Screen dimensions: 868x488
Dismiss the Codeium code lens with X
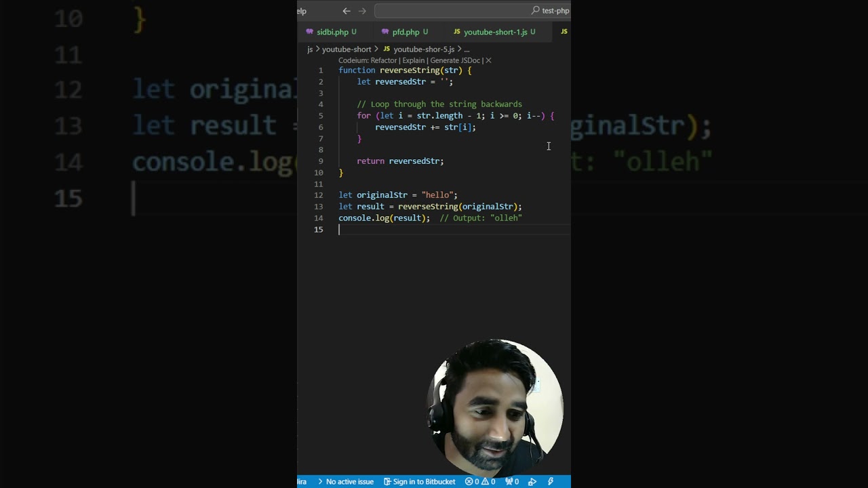pos(488,60)
